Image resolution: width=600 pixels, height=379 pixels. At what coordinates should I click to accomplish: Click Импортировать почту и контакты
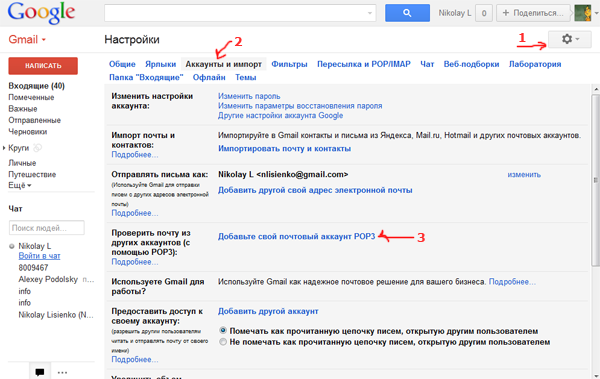[284, 149]
